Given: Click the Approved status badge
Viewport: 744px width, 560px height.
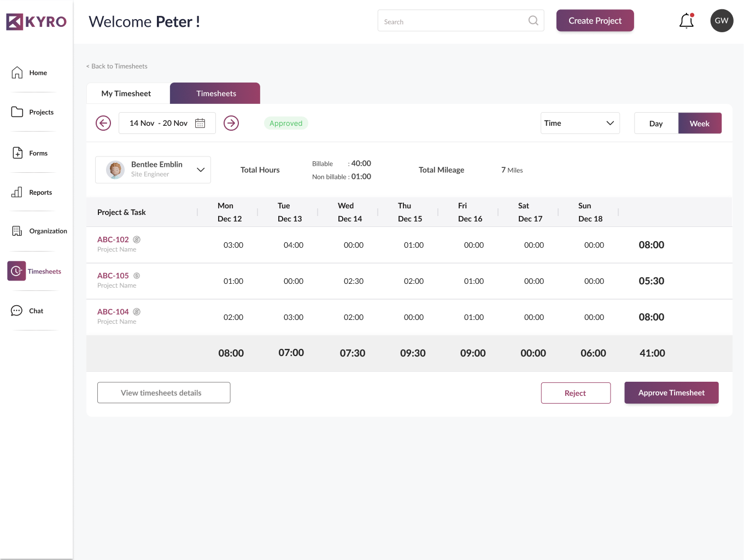Looking at the screenshot, I should 286,123.
